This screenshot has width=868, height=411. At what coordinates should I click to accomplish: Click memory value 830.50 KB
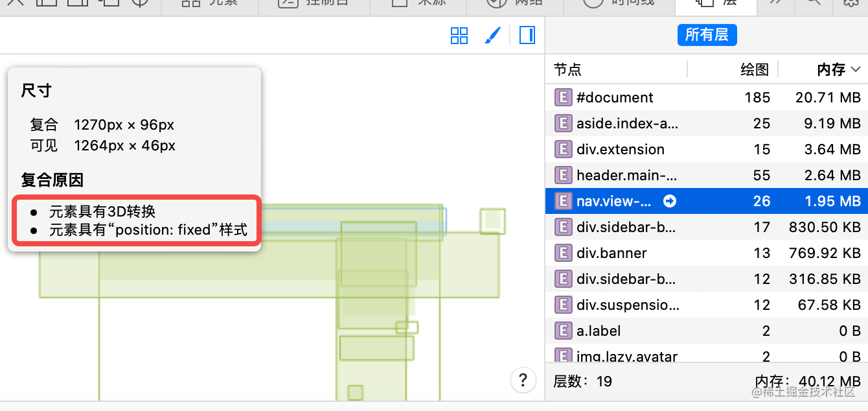[x=825, y=227]
